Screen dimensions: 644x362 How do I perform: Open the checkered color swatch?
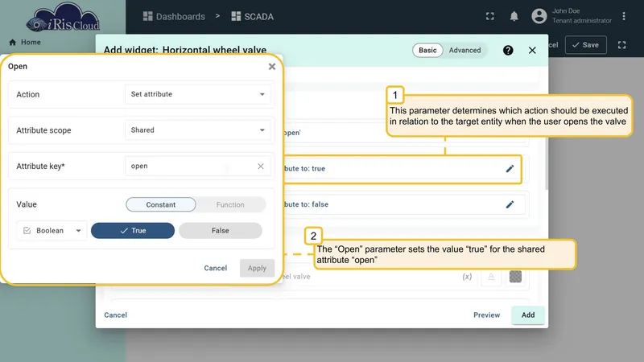(515, 277)
